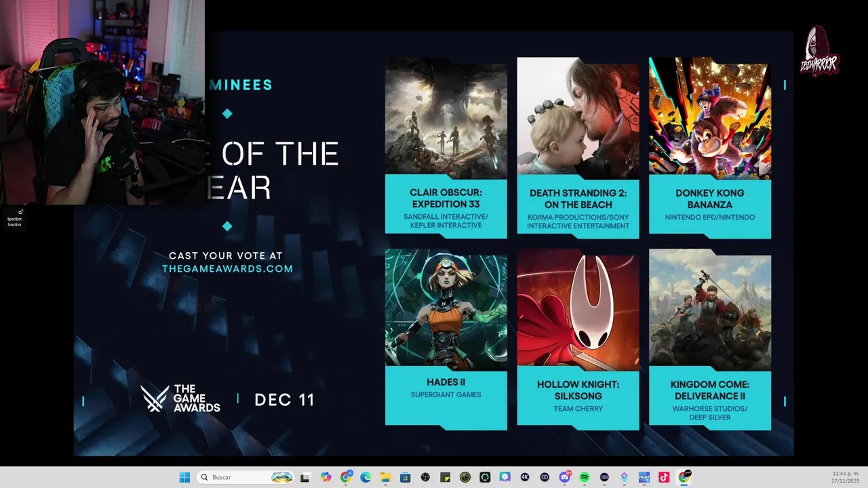Viewport: 868px width, 488px height.
Task: Click the 'Nintendo EPD/Nintendo' text
Action: (710, 218)
